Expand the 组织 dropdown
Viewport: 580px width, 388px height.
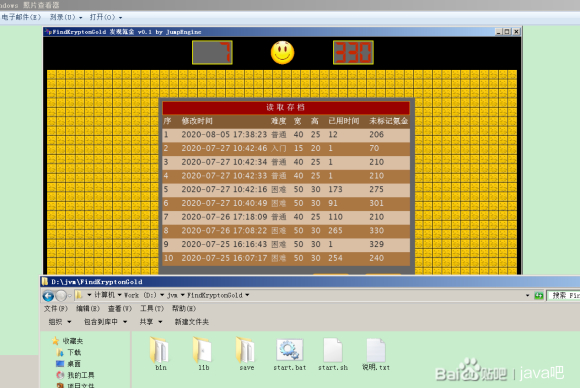pyautogui.click(x=60, y=322)
